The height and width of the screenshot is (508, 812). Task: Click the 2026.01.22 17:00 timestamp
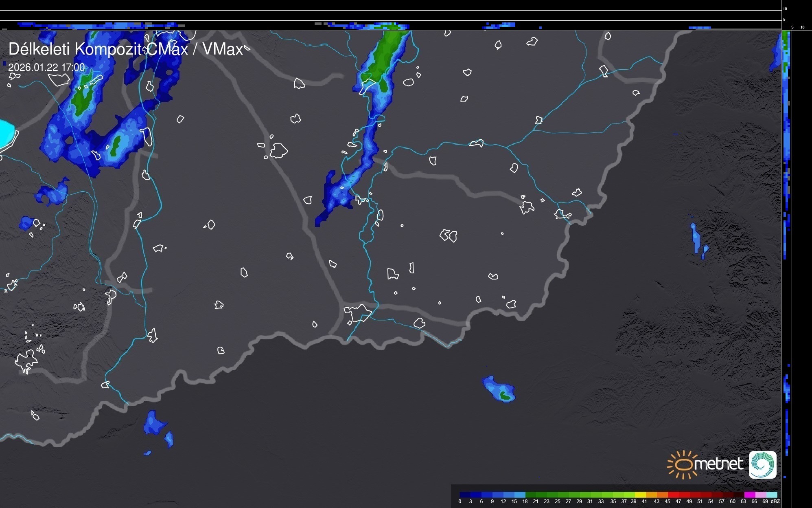pos(46,67)
